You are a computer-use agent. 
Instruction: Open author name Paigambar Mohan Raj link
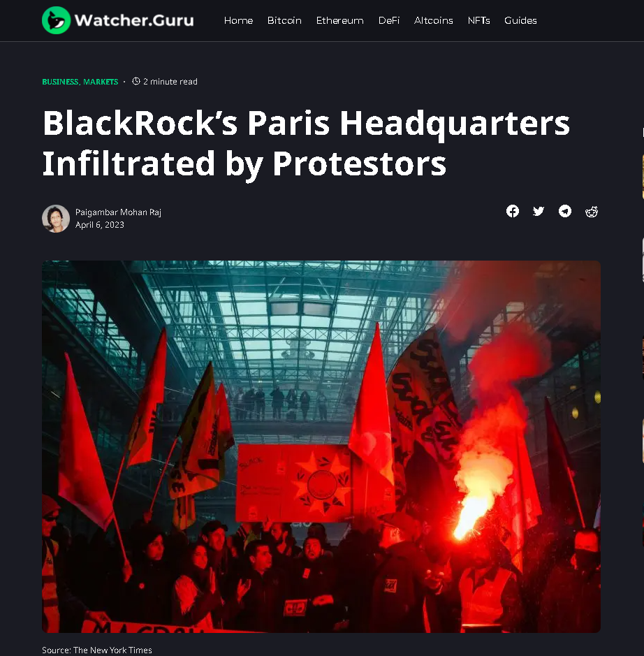[x=118, y=212]
